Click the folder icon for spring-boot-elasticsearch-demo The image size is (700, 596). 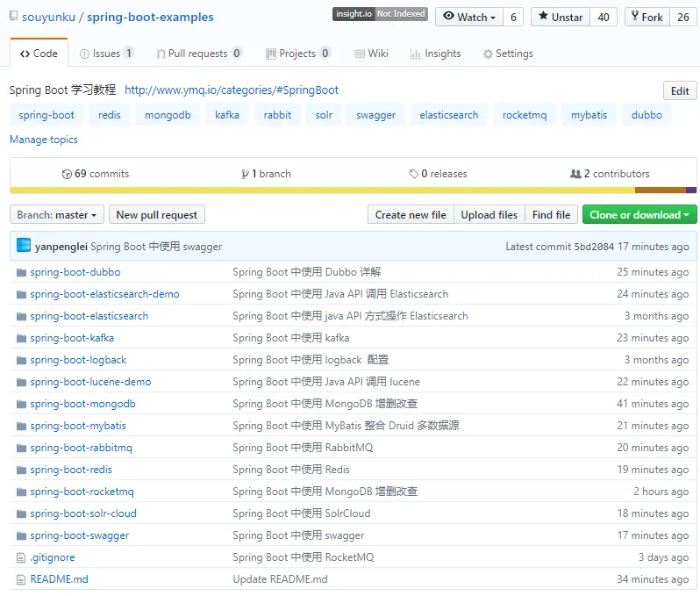[21, 294]
